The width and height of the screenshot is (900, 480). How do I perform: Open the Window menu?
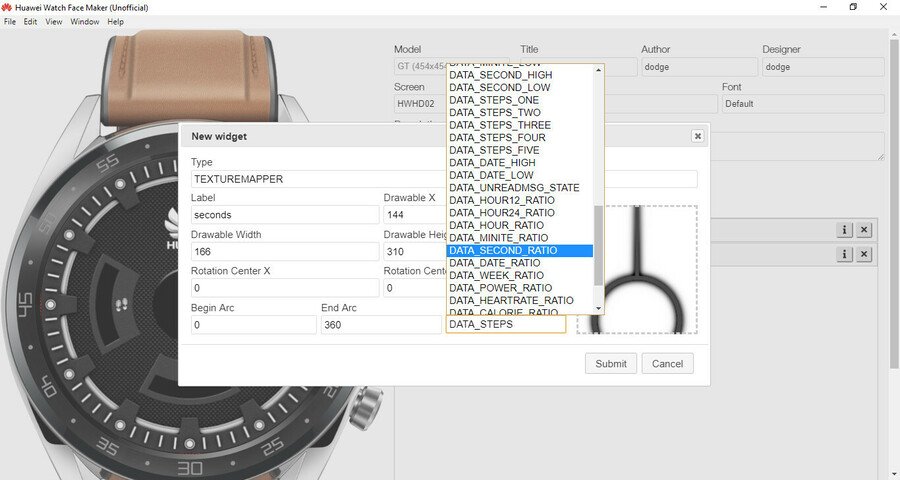coord(84,21)
